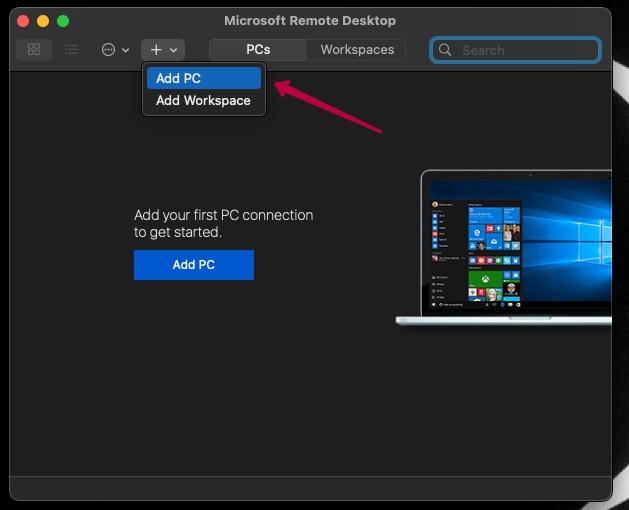Click the magnifying glass search icon

(x=444, y=50)
